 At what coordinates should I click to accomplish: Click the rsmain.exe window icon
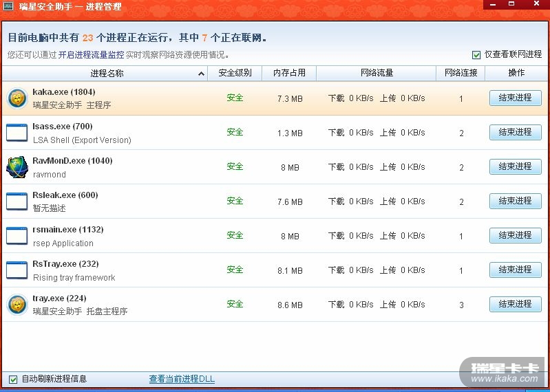coord(17,236)
